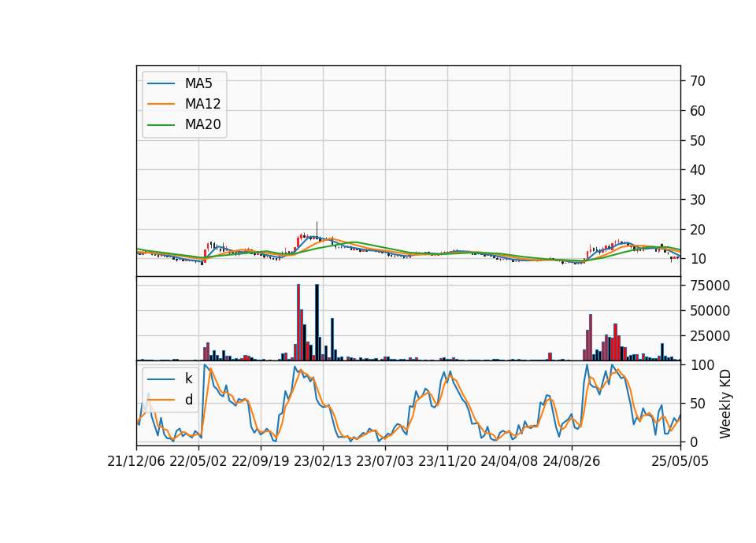
Task: Click the date label 23/11/20
Action: [447, 461]
